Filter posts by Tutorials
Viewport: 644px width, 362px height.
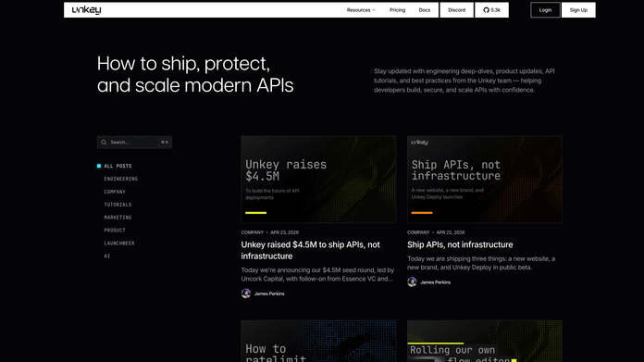point(118,205)
